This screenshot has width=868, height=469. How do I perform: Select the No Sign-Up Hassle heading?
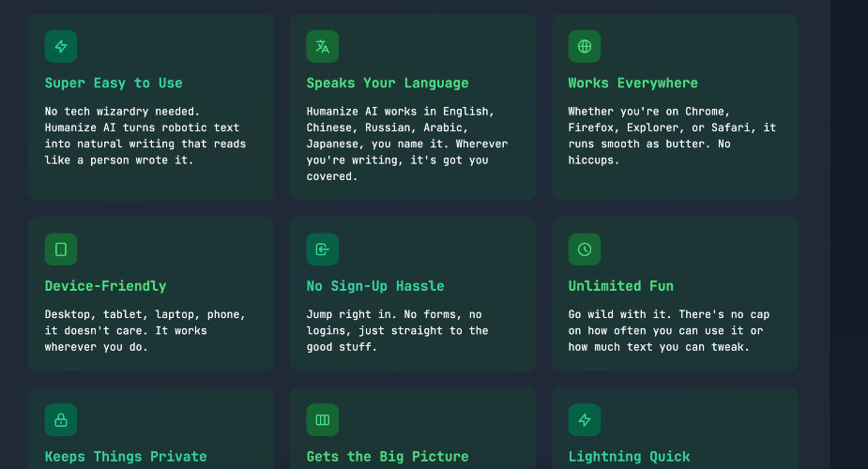click(x=375, y=286)
